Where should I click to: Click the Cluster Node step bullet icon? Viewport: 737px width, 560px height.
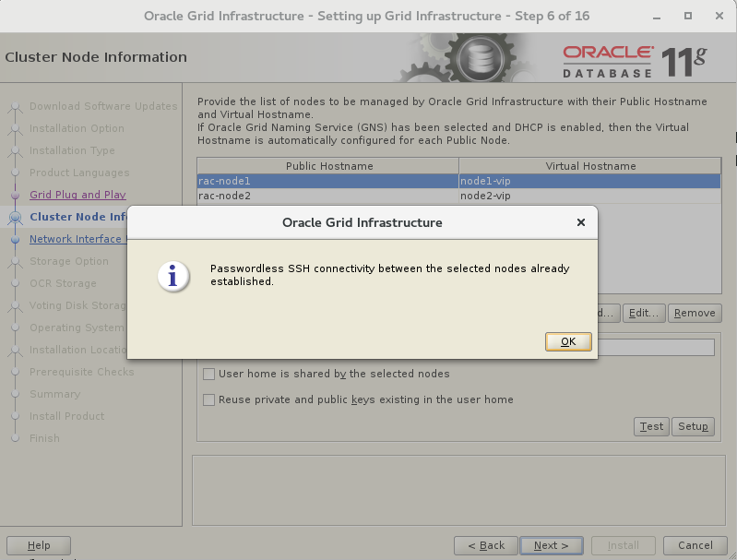tap(15, 217)
